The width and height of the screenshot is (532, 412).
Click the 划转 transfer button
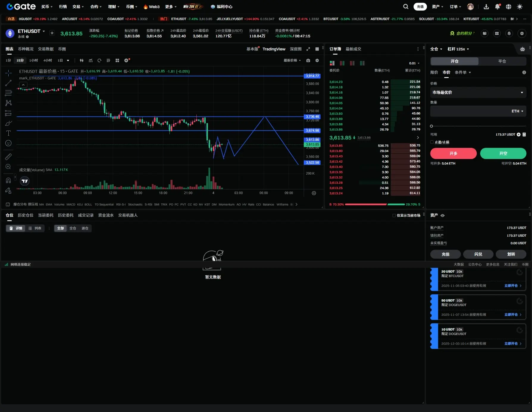(511, 254)
